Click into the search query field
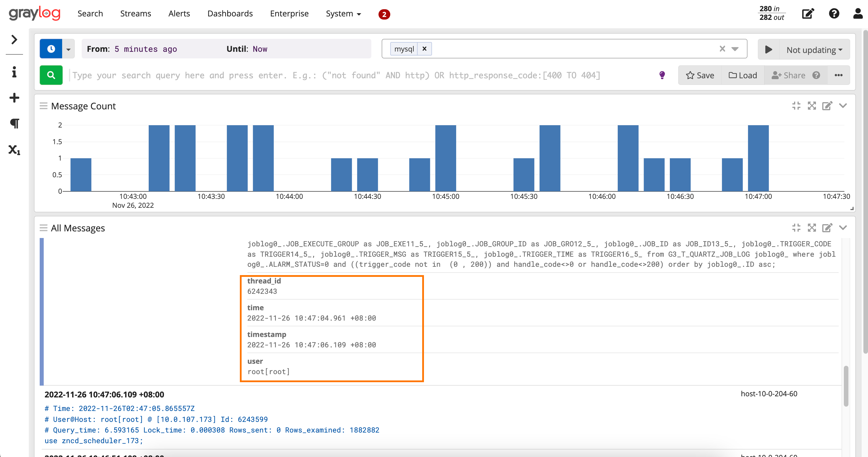This screenshot has width=868, height=457. click(361, 75)
